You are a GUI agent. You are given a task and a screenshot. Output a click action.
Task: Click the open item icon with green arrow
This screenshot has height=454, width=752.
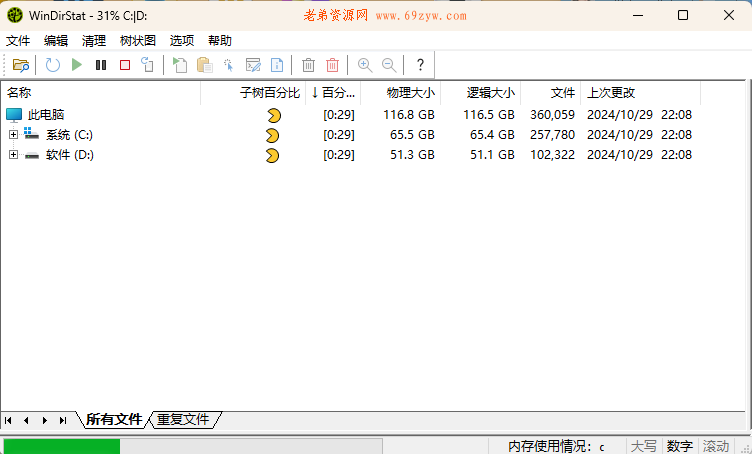(x=180, y=65)
